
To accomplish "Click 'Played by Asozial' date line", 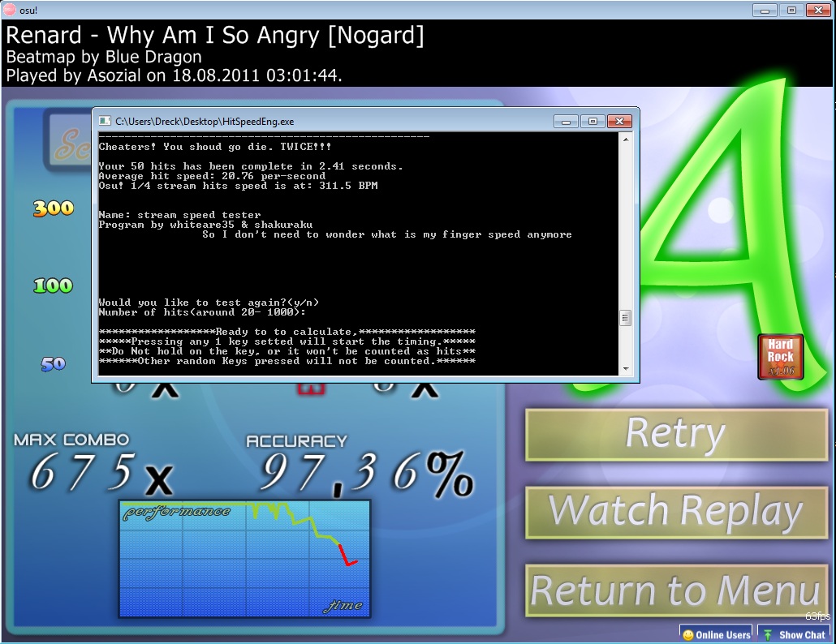I will [174, 75].
